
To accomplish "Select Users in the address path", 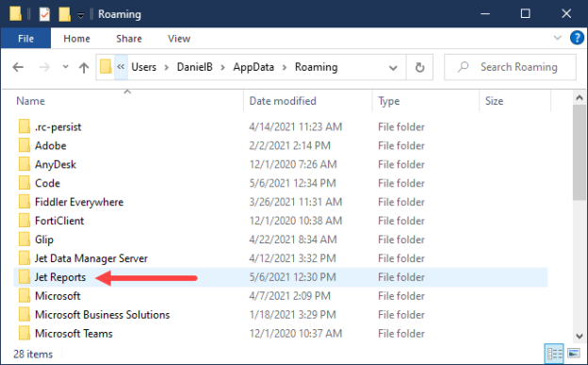I will [x=143, y=67].
